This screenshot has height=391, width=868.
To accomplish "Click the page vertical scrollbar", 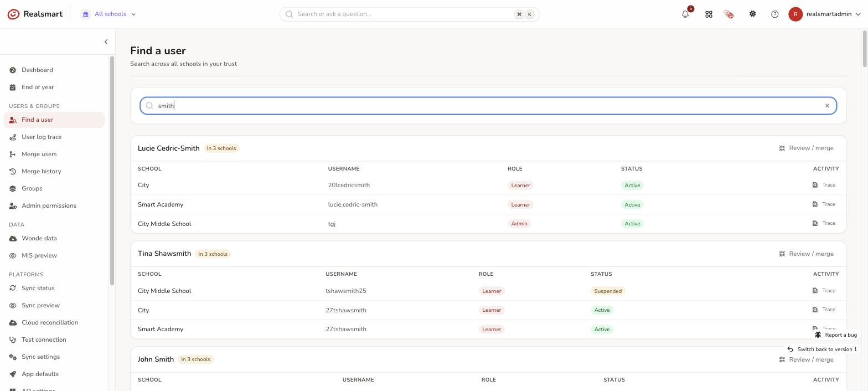I will pos(865,49).
